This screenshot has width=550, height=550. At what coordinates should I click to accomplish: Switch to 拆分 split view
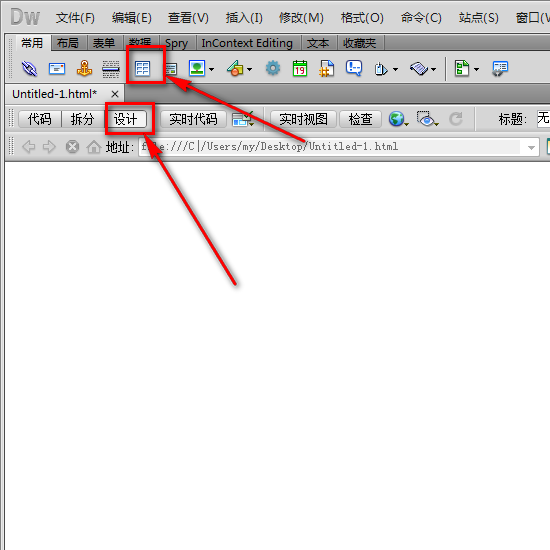click(x=82, y=119)
